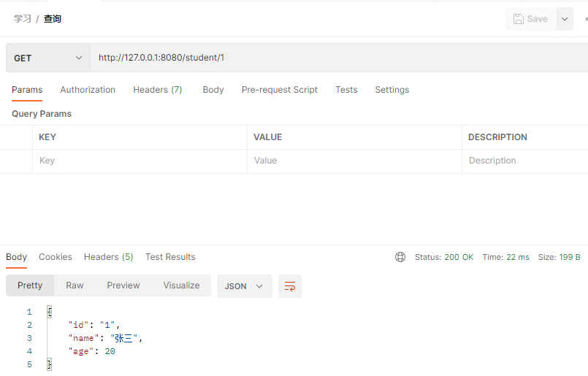Click the Time: 22 ms text

(506, 257)
